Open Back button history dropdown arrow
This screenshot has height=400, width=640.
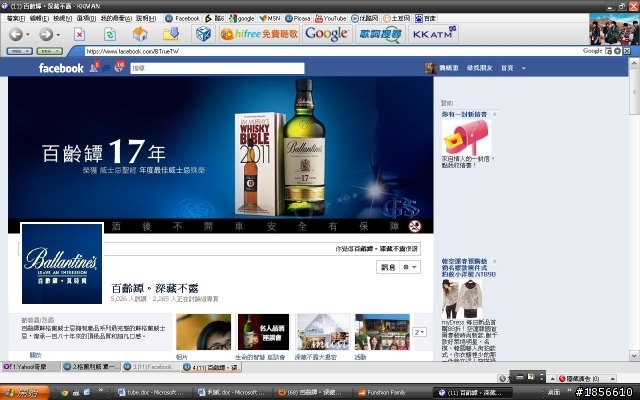tap(28, 35)
